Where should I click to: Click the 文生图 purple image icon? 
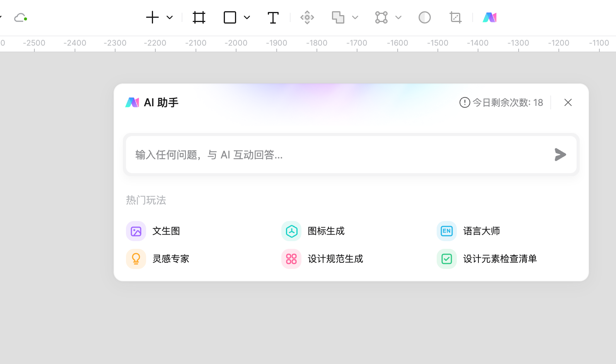[136, 231]
